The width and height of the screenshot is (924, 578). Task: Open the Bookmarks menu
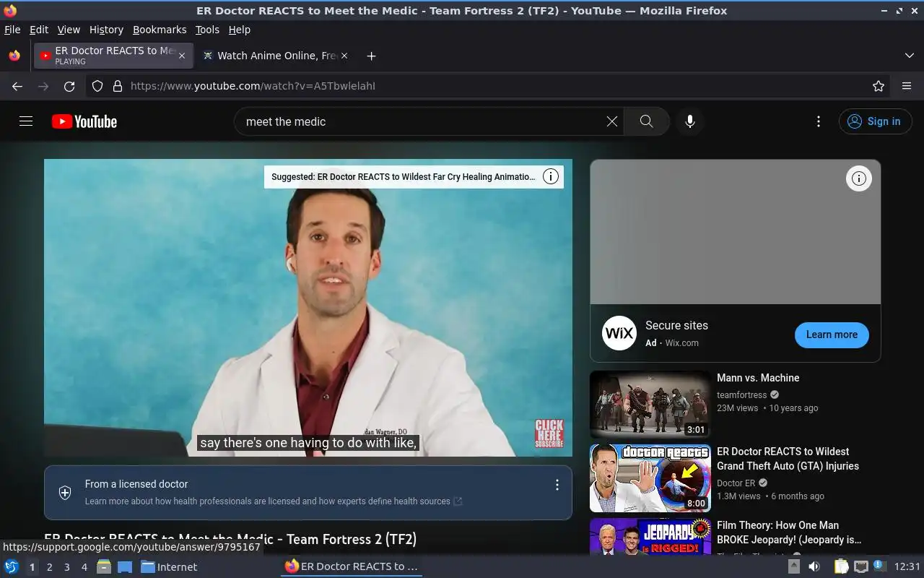point(160,30)
